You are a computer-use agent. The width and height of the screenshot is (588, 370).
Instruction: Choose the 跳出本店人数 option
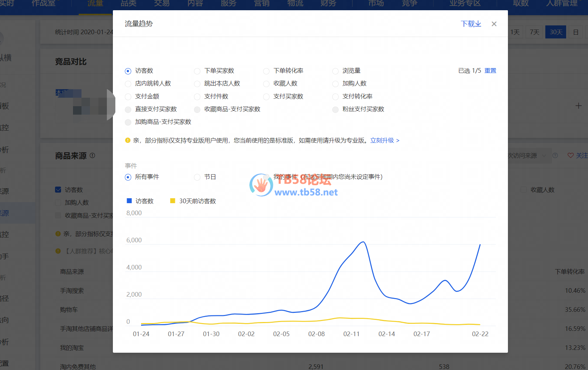tap(197, 84)
